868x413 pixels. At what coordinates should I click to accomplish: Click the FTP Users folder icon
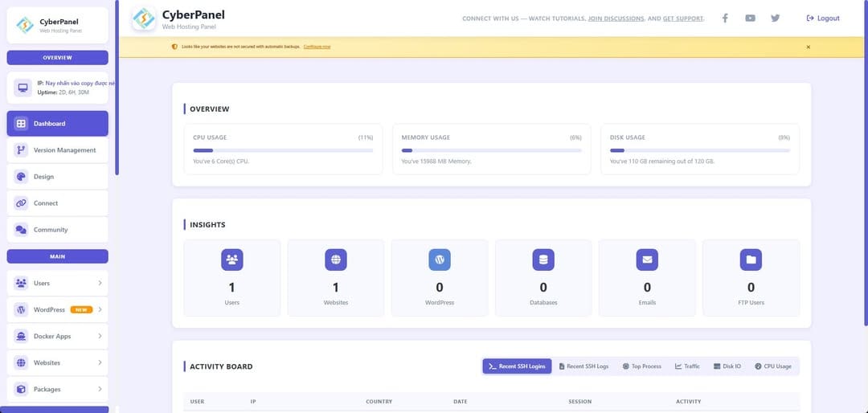[751, 260]
